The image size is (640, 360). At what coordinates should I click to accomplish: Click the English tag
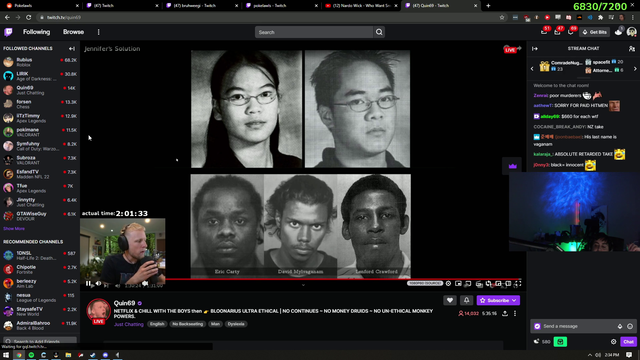(157, 324)
